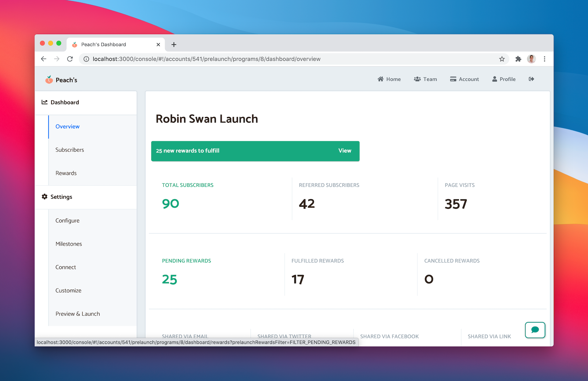588x381 pixels.
Task: Click the PENDING REWARDS label
Action: pyautogui.click(x=187, y=261)
